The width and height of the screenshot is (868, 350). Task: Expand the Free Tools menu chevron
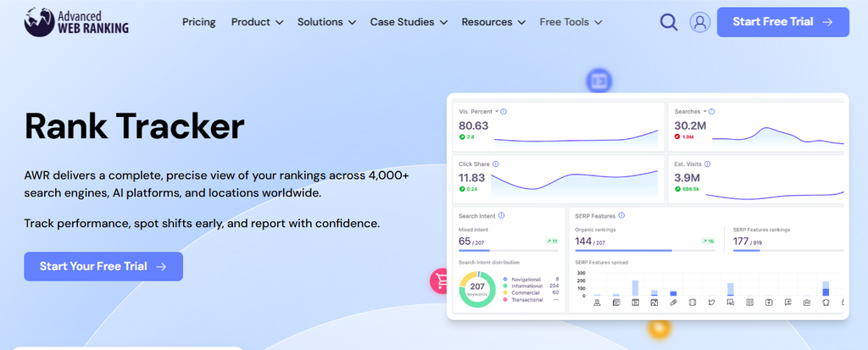[x=598, y=23]
